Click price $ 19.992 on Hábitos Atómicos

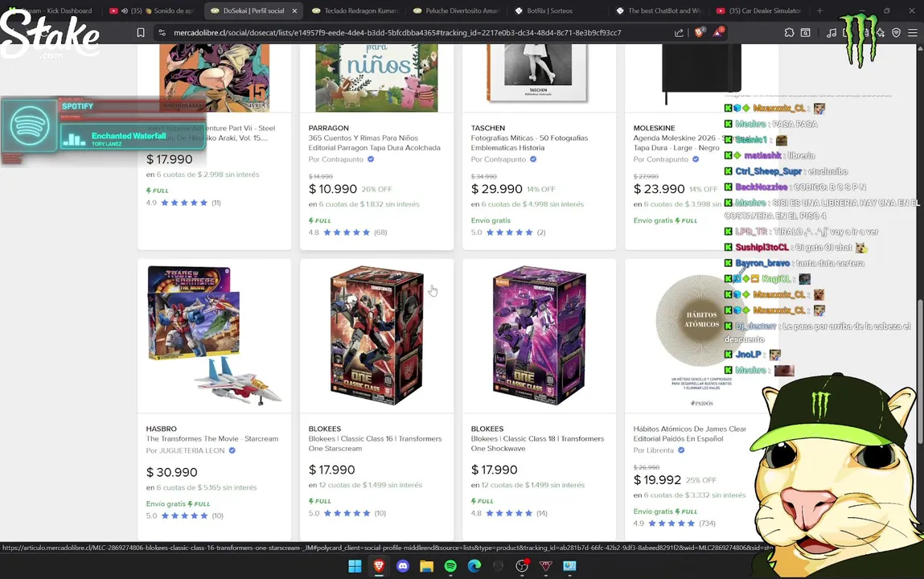[x=657, y=480]
